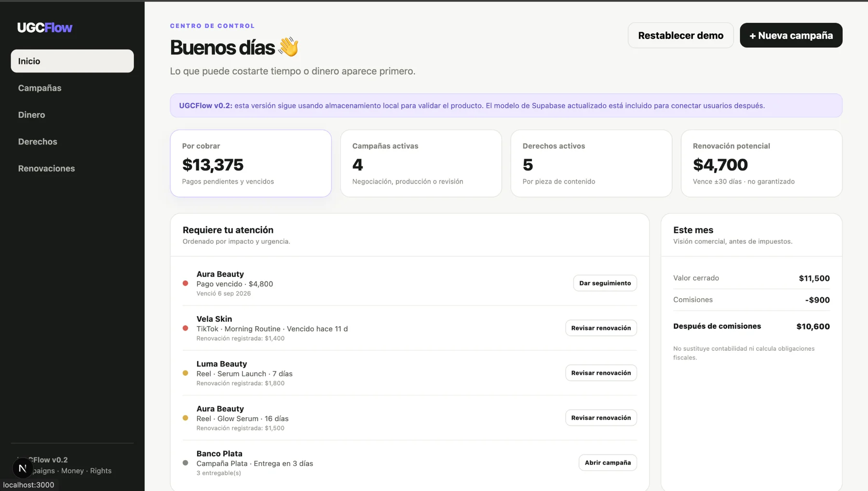This screenshot has width=868, height=491.
Task: Click the yellow status dot beside Luma Beauty
Action: [185, 373]
